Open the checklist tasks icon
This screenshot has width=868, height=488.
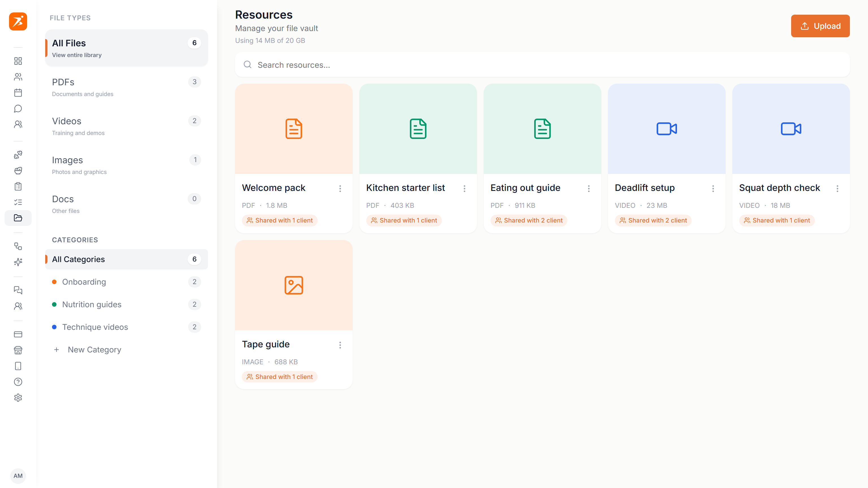tap(18, 202)
